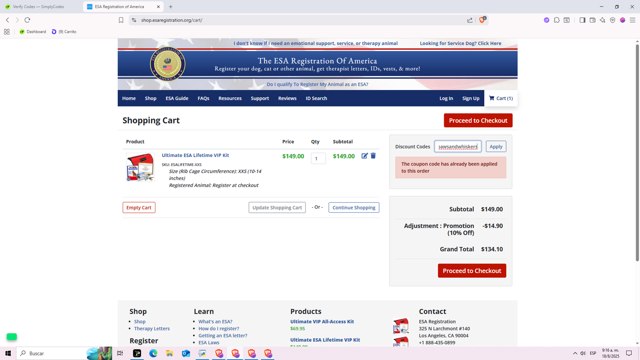Screen dimensions: 640x360
Task: Reload the page with the refresh icon
Action: click(x=27, y=20)
